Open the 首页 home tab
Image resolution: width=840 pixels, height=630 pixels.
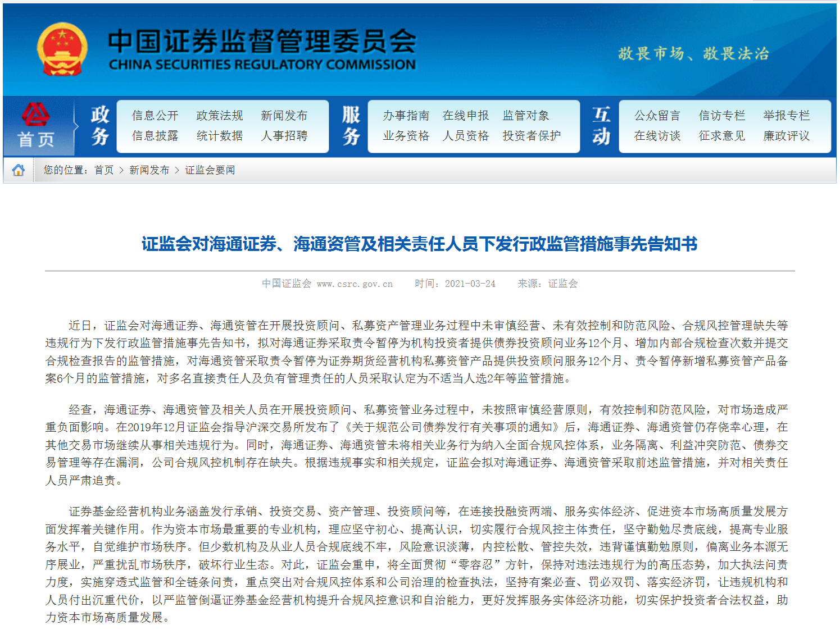[x=36, y=140]
